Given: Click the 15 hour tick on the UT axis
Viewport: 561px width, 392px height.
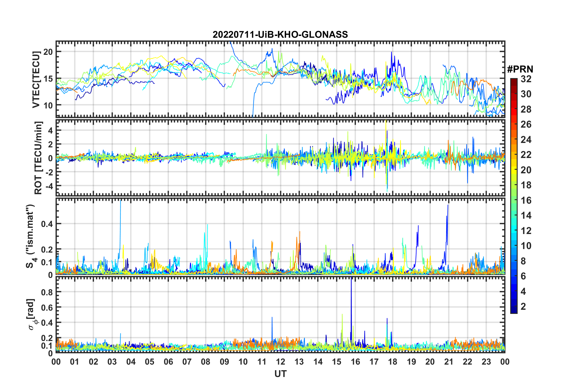Looking at the screenshot, I should pos(337,362).
